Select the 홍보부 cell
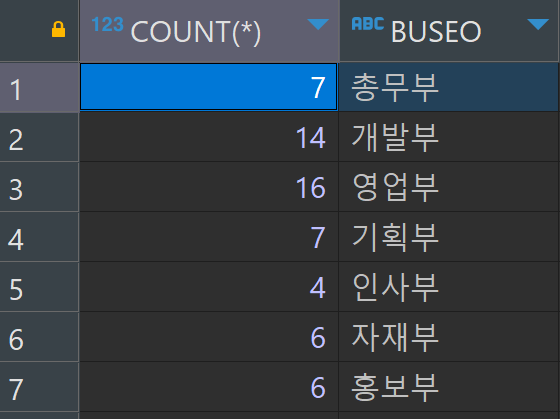 pos(449,387)
